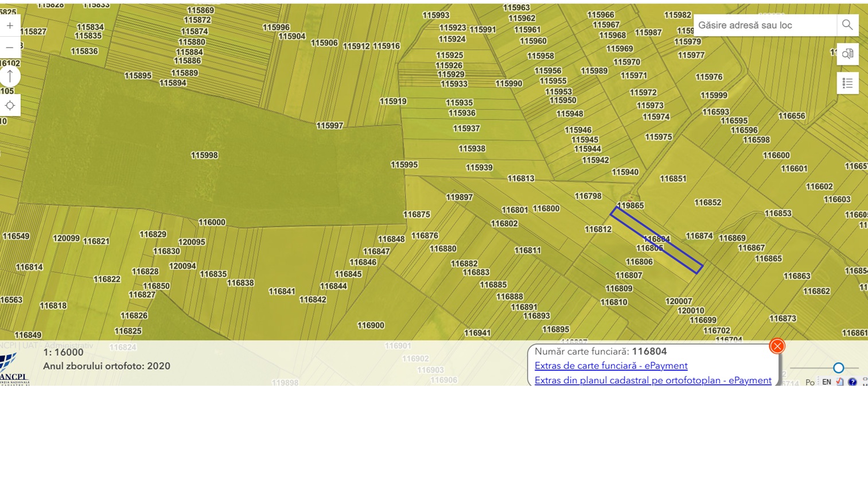868x500 pixels.
Task: Zoom out with the minus button
Action: pyautogui.click(x=10, y=48)
